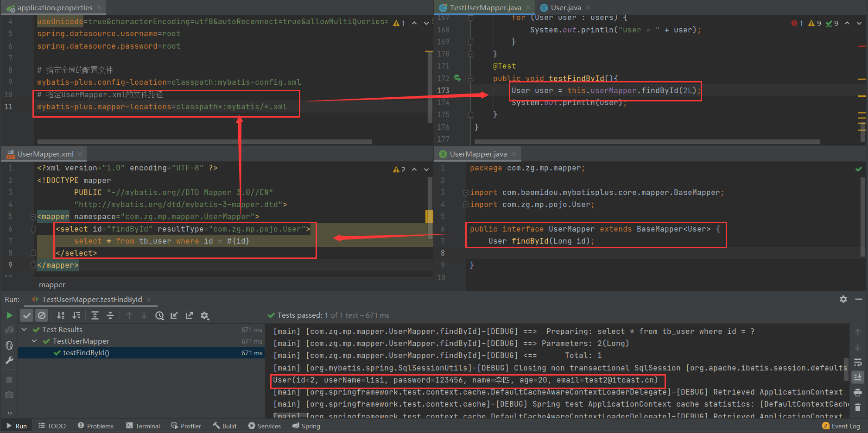Open the TODO tool window
This screenshot has width=868, height=433.
click(x=52, y=426)
